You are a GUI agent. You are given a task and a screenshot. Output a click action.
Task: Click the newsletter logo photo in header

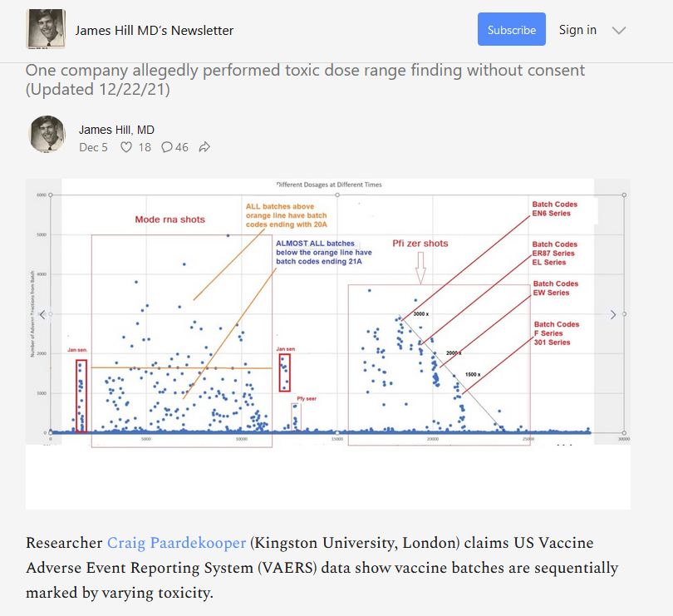click(x=46, y=29)
